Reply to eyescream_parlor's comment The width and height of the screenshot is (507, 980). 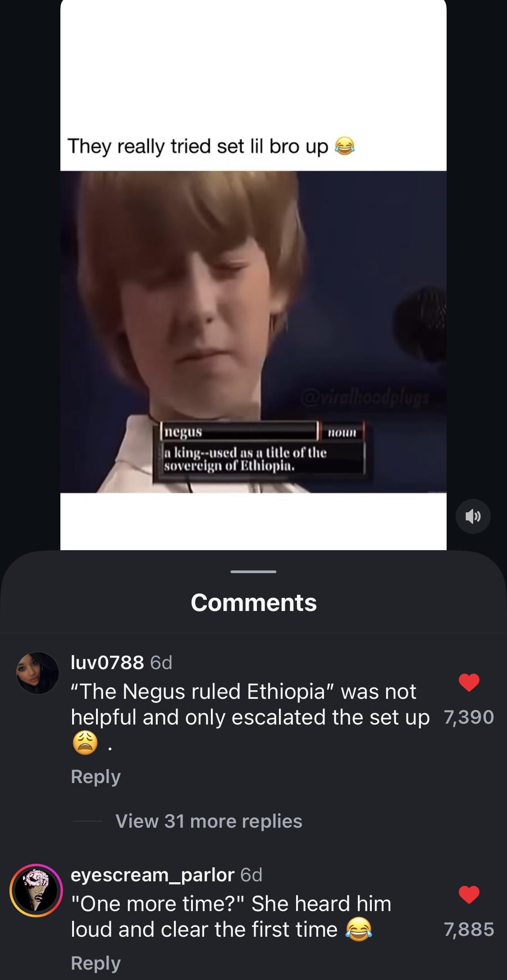(x=96, y=963)
